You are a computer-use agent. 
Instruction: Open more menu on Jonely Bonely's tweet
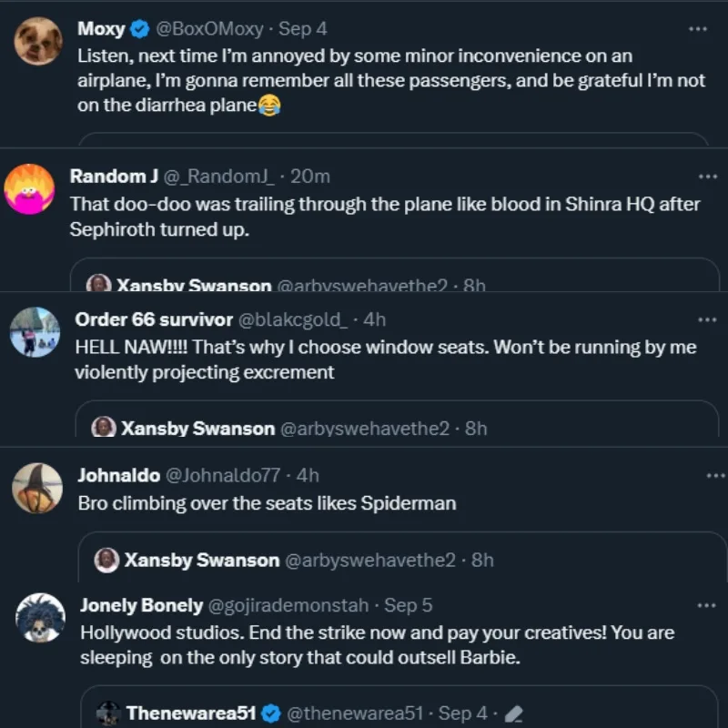pos(706,606)
